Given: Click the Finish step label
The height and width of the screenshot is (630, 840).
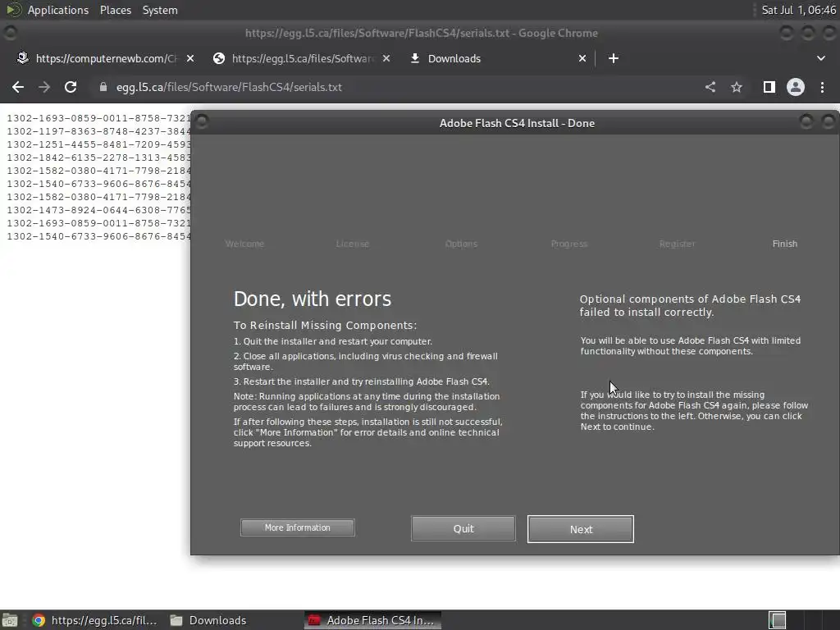Looking at the screenshot, I should pyautogui.click(x=785, y=244).
